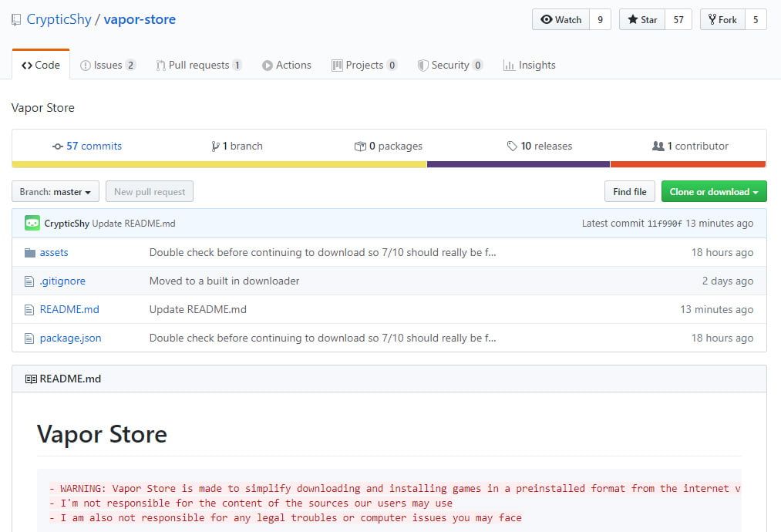Screen dimensions: 781x532
Task: Open 'Moved to a built in downloader' commit
Action: tap(224, 281)
